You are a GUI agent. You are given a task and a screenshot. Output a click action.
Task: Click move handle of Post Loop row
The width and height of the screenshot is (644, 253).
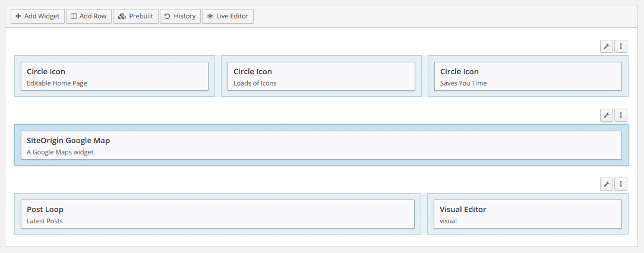click(621, 184)
